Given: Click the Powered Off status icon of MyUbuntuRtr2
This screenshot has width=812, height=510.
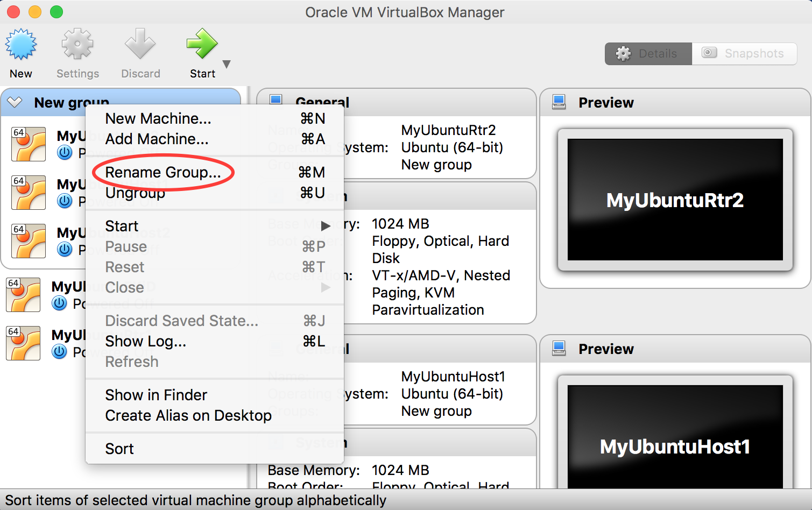Looking at the screenshot, I should coord(65,153).
